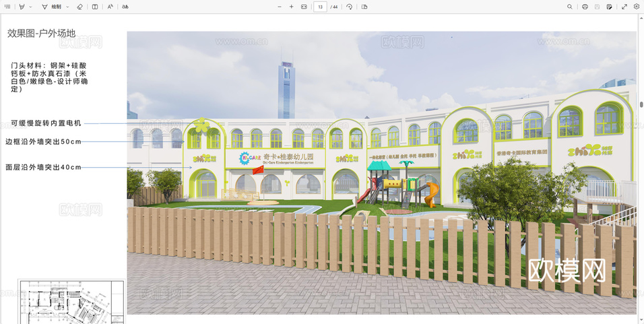Viewport: 644px width, 324px height.
Task: Print the PDF document
Action: (585, 7)
